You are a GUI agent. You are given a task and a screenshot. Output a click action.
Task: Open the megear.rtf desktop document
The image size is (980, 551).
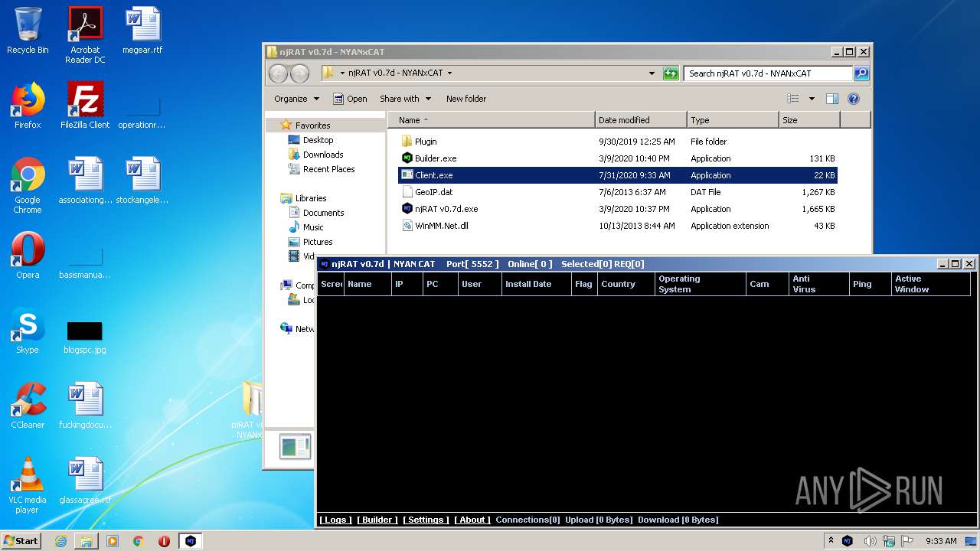point(143,31)
